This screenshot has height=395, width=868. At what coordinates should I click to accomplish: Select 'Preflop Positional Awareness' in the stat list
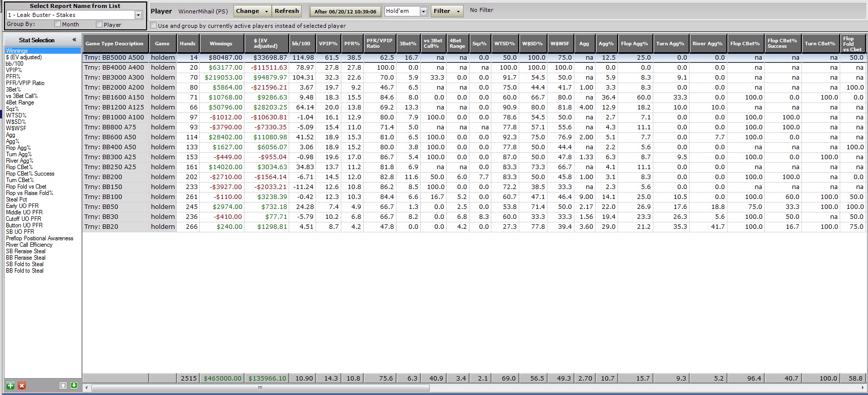[39, 238]
